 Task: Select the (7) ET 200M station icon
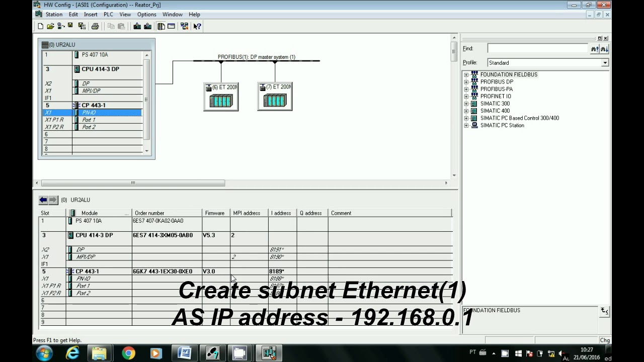coord(275,97)
